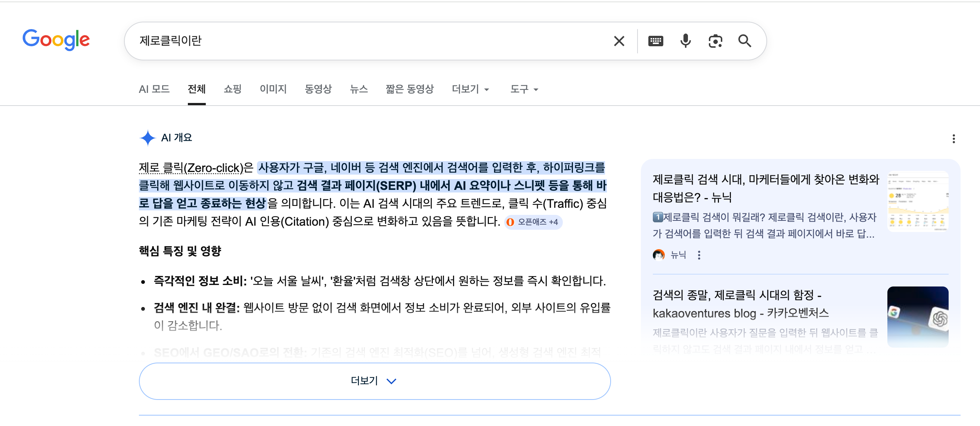Screen dimensions: 980x426
Task: Open Google Lens image search icon
Action: [715, 41]
